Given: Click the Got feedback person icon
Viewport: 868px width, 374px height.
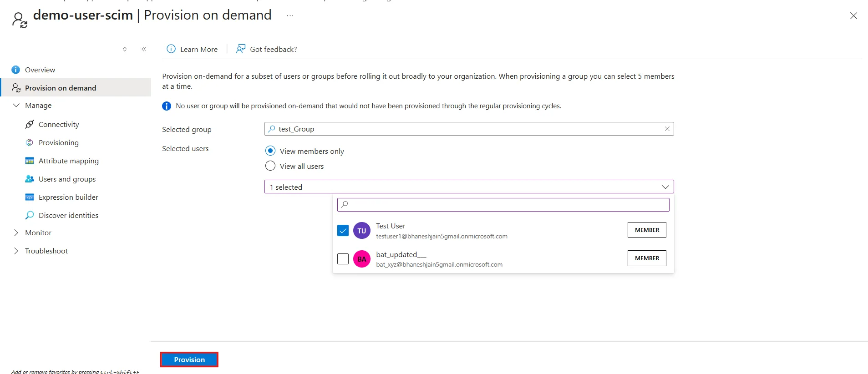Looking at the screenshot, I should click(x=241, y=49).
